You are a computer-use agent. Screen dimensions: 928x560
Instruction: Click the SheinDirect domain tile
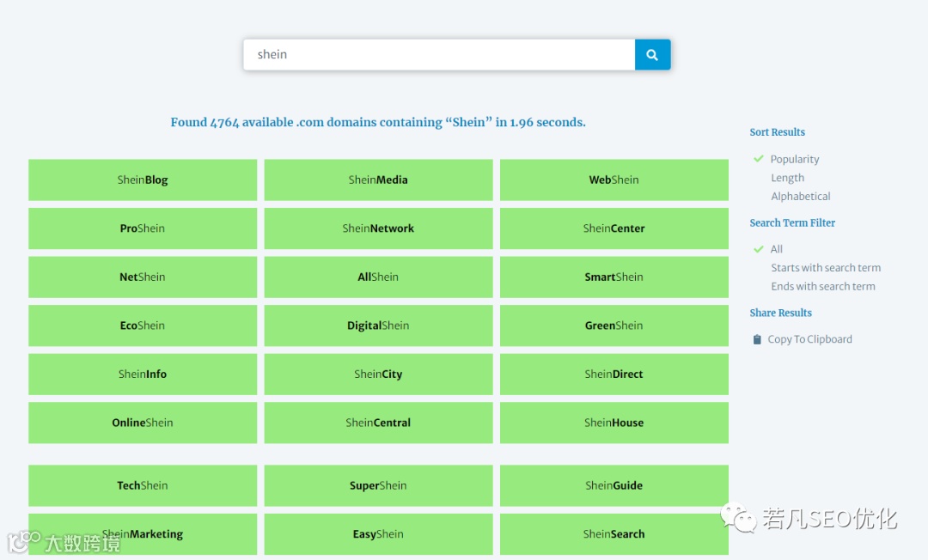(614, 374)
